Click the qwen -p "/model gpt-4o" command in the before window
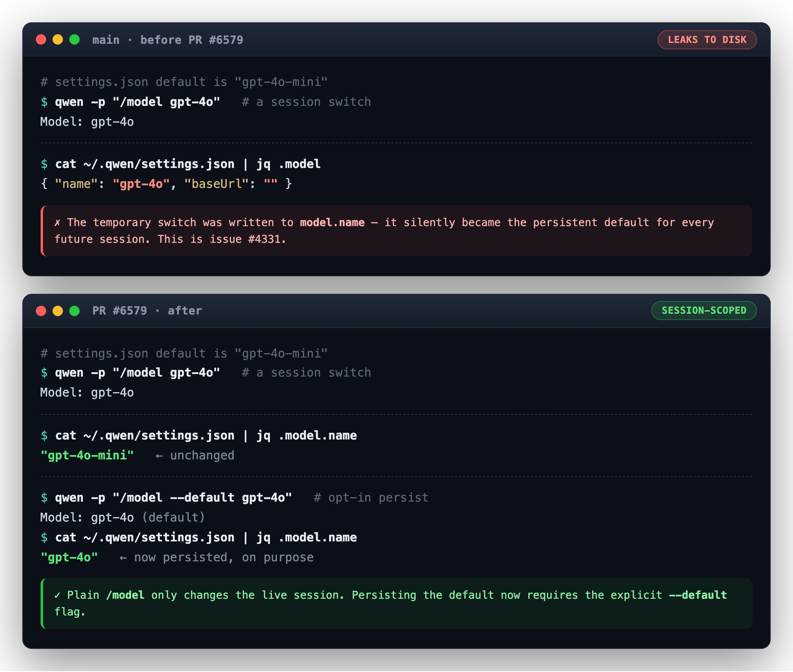Image resolution: width=793 pixels, height=672 pixels. click(x=137, y=102)
